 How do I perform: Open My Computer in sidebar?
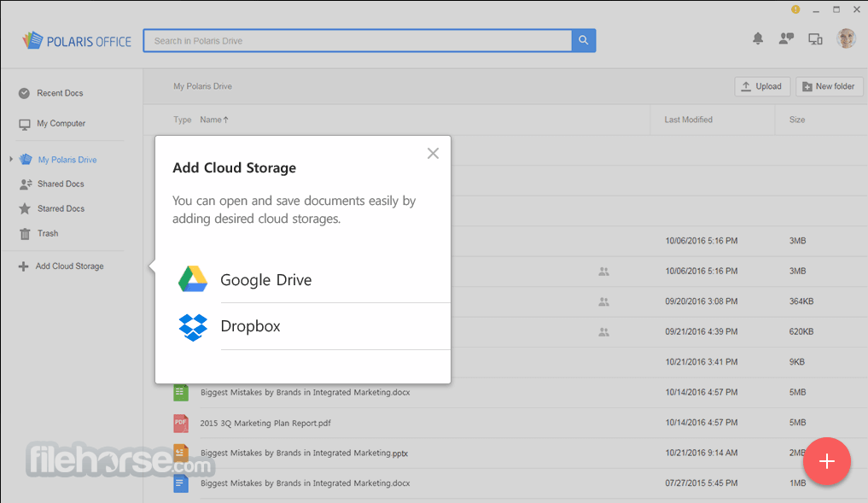61,124
